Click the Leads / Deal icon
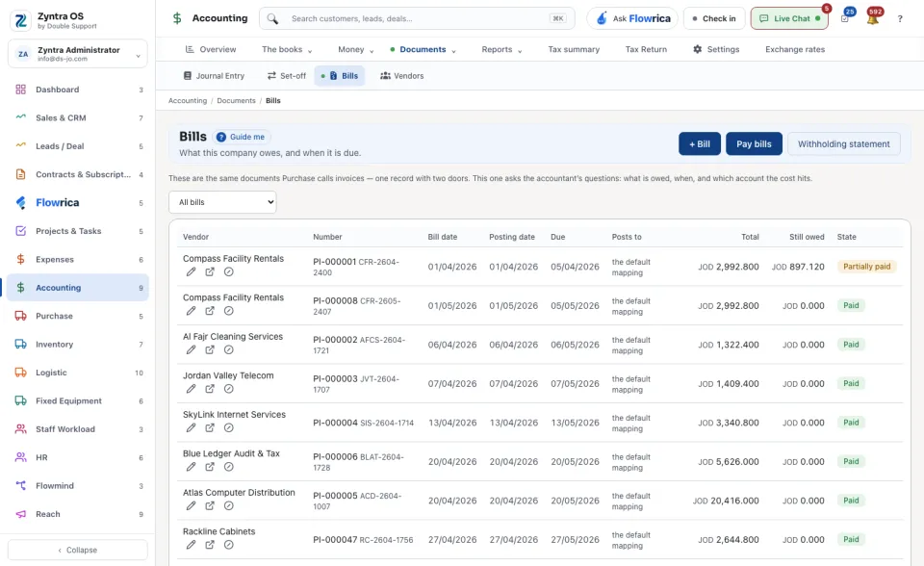This screenshot has width=924, height=566. [x=20, y=145]
